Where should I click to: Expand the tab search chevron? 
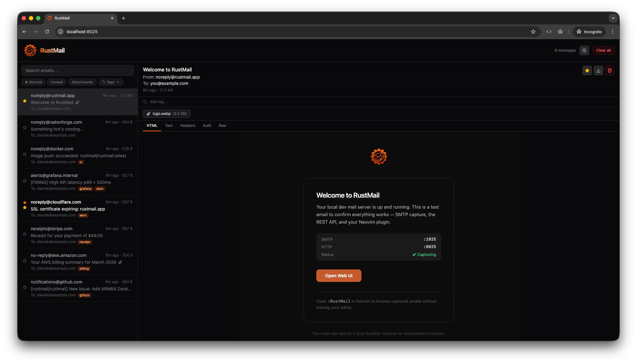[x=613, y=18]
